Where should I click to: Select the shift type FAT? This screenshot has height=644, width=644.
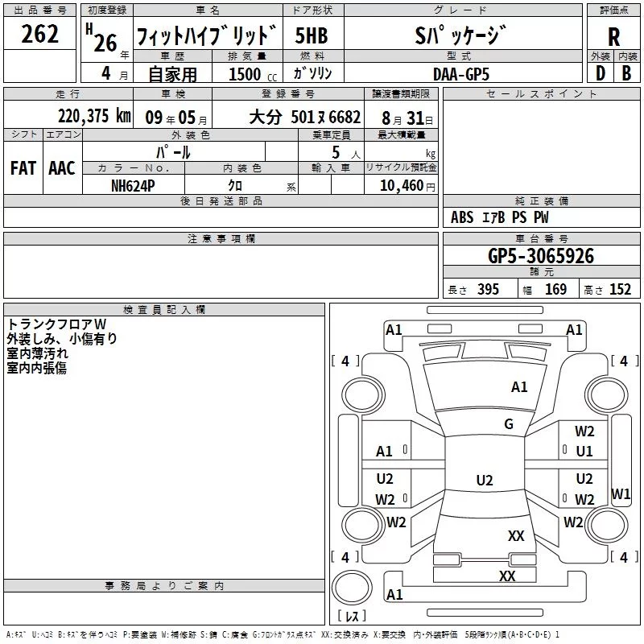[23, 168]
